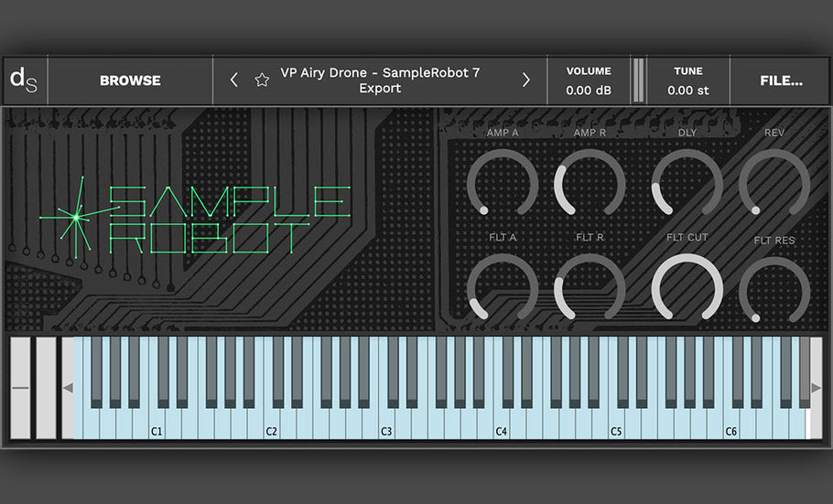This screenshot has height=504, width=833.
Task: Click the FLT CUT cutoff knob
Action: [687, 288]
